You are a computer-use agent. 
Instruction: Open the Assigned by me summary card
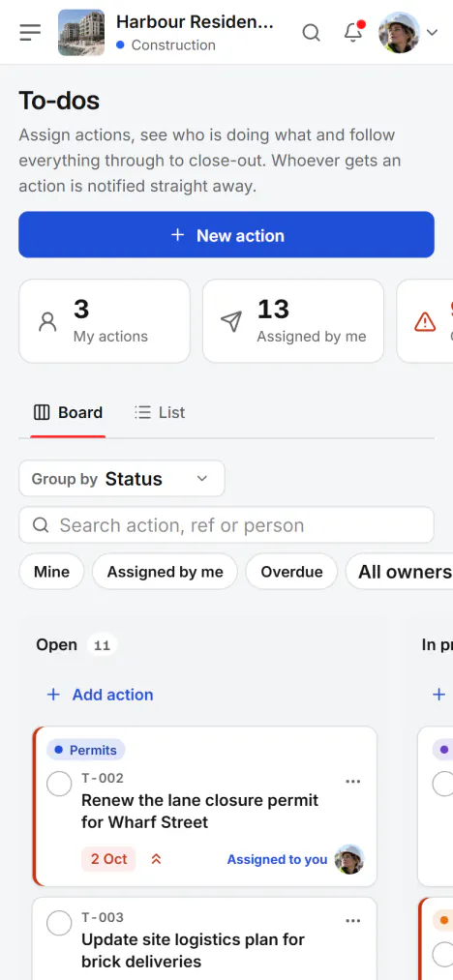pos(293,321)
